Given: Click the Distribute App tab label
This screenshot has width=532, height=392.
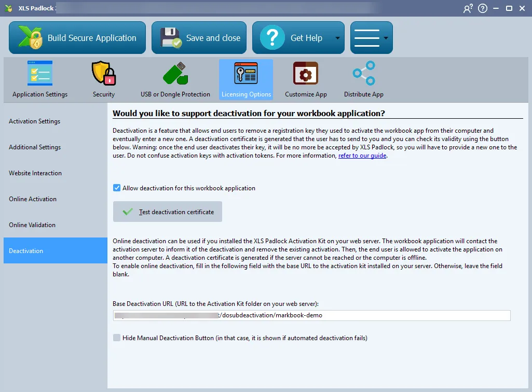Looking at the screenshot, I should (x=364, y=94).
